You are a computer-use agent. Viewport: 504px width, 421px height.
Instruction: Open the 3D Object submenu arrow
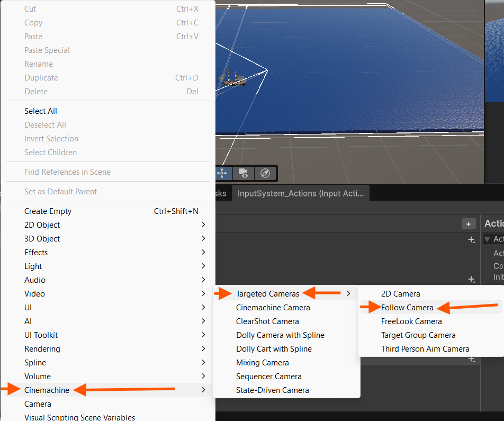[204, 239]
